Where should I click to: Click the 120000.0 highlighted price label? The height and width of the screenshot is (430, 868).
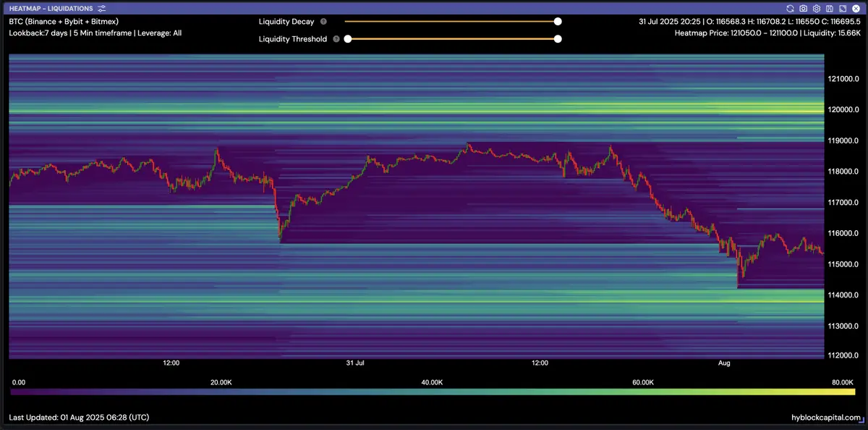pos(842,110)
